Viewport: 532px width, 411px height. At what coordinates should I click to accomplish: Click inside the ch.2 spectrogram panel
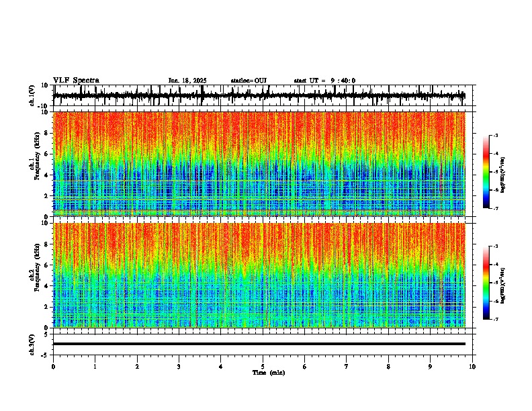259,275
